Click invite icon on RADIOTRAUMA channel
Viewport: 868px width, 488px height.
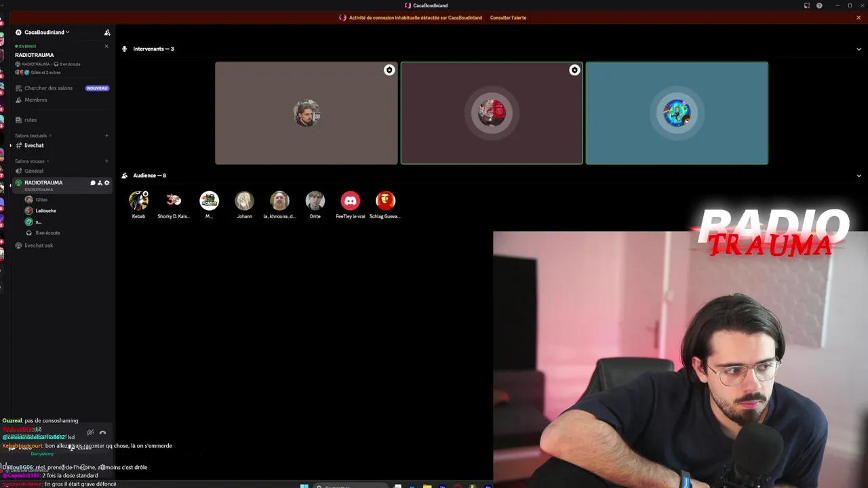(x=100, y=183)
